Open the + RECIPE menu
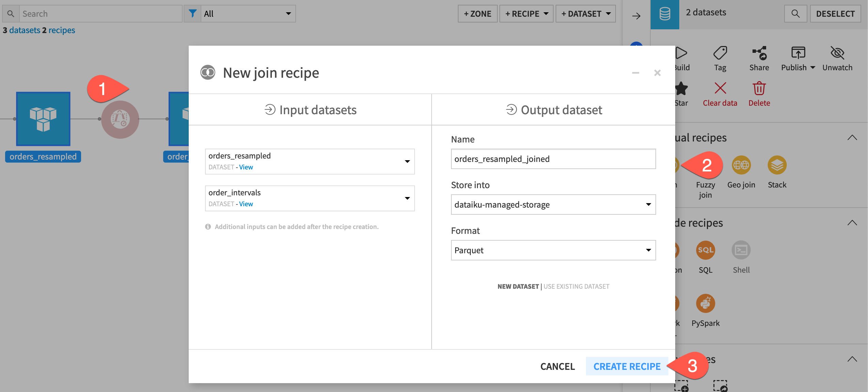Viewport: 868px width, 392px height. 526,14
